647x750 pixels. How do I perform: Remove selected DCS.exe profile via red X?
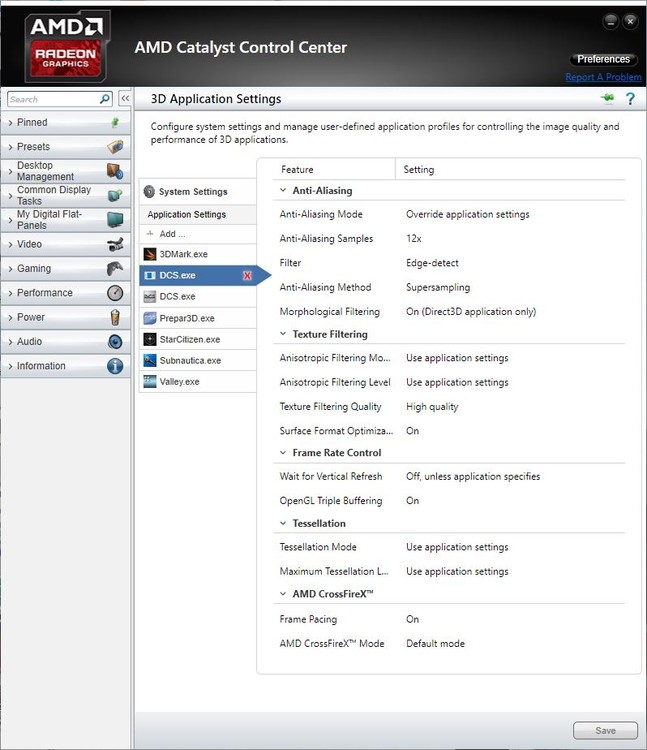coord(247,276)
